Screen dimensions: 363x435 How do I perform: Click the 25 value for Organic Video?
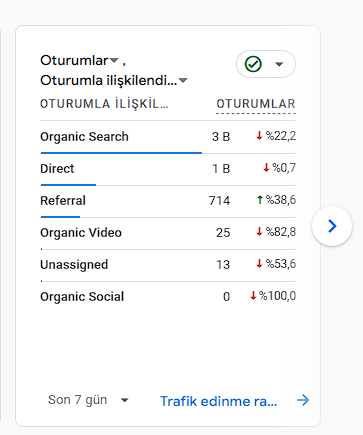(x=223, y=233)
